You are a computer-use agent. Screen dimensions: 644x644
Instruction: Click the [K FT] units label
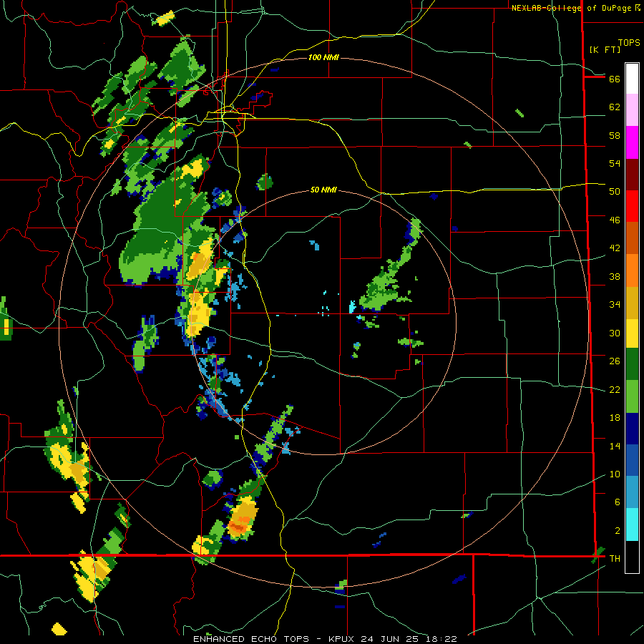click(605, 49)
